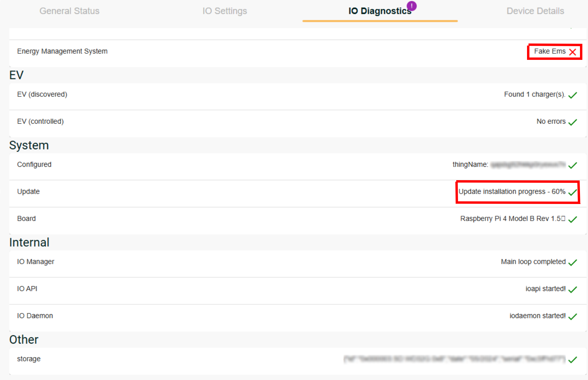Click green checkmark beside Found 1 charger(s)
Screen dimensions: 588x380
(x=572, y=95)
